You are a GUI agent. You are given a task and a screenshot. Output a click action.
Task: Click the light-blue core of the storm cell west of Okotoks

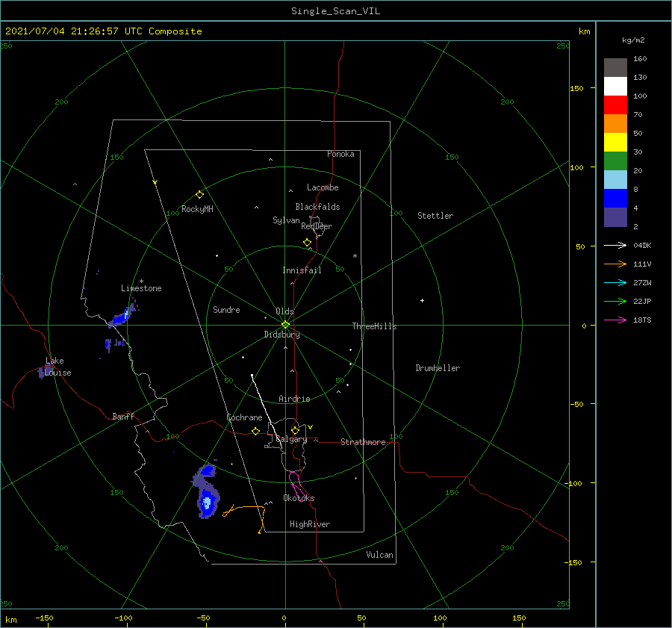click(207, 503)
